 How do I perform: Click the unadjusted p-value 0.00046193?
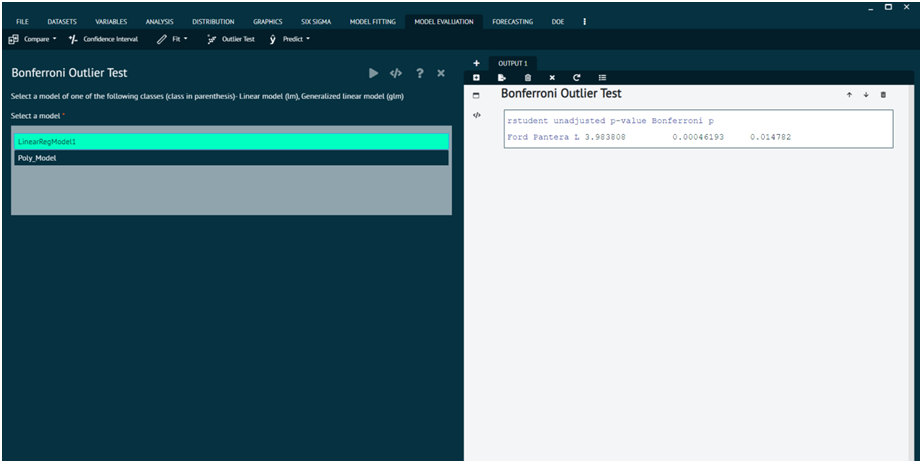(698, 137)
